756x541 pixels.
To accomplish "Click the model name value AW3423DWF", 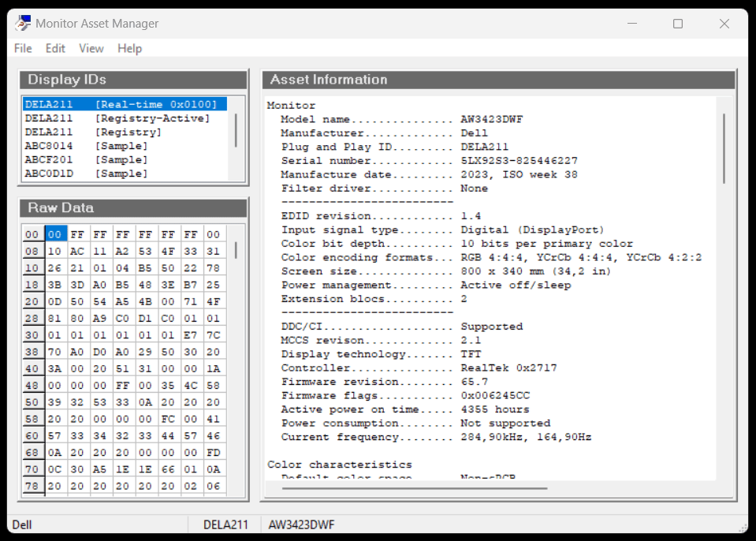I will pyautogui.click(x=491, y=119).
